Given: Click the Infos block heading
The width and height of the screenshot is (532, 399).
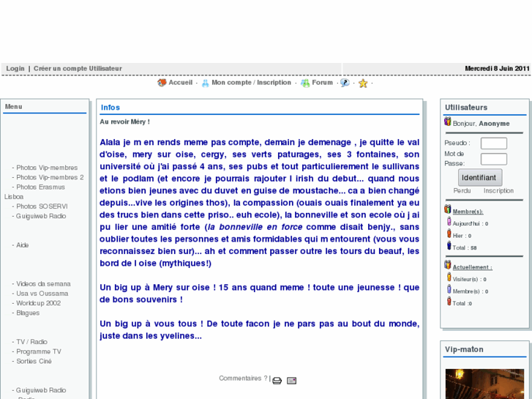Looking at the screenshot, I should tap(110, 108).
